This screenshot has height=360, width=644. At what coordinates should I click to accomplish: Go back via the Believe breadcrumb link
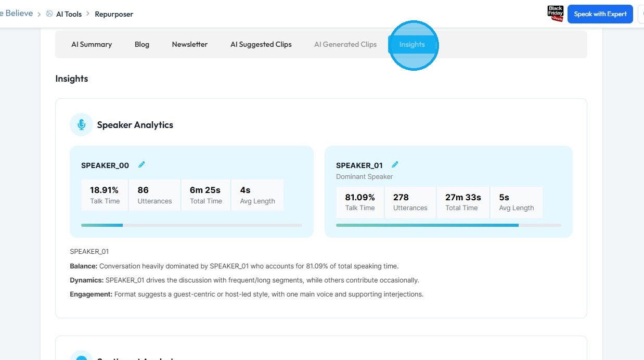coord(19,14)
